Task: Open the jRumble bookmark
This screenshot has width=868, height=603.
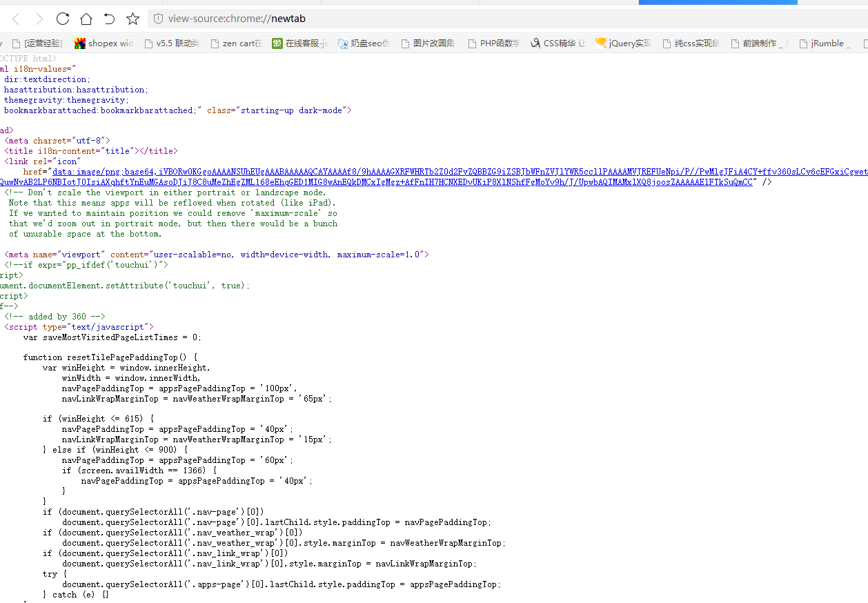Action: click(x=825, y=43)
